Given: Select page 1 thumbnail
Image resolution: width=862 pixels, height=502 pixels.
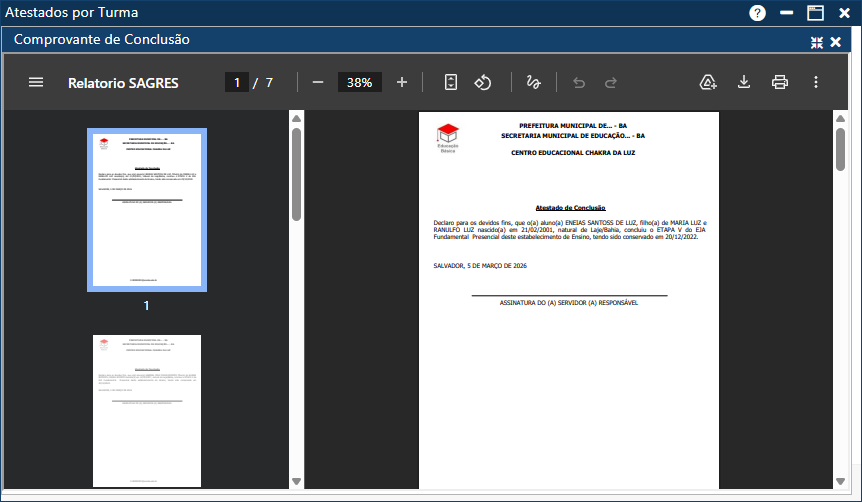Looking at the screenshot, I should pyautogui.click(x=147, y=210).
